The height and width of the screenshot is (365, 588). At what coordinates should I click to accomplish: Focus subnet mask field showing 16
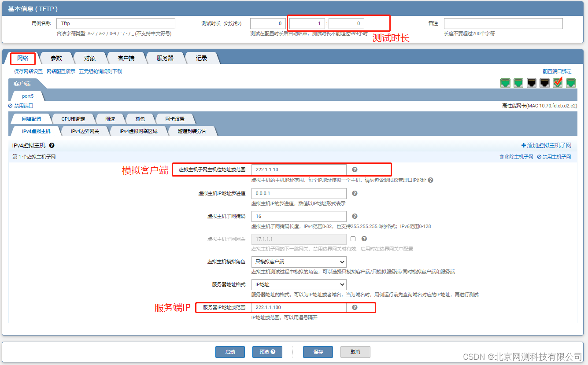click(x=299, y=216)
